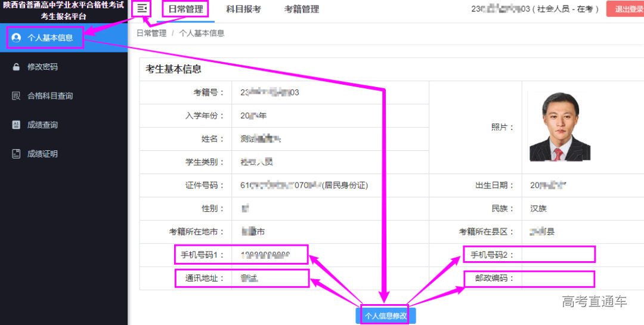The height and width of the screenshot is (325, 644).
Task: Select 修改密码 in the sidebar
Action: click(42, 67)
